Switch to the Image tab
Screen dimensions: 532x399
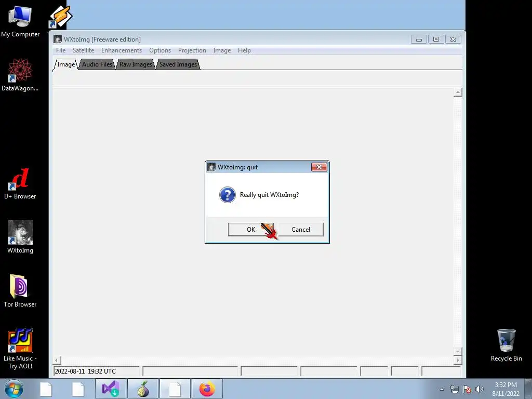pyautogui.click(x=66, y=64)
